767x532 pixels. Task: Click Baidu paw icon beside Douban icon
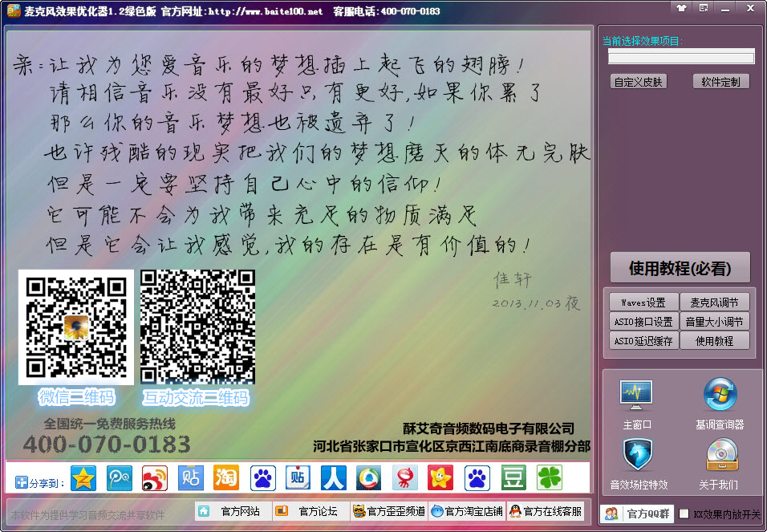coord(477,478)
